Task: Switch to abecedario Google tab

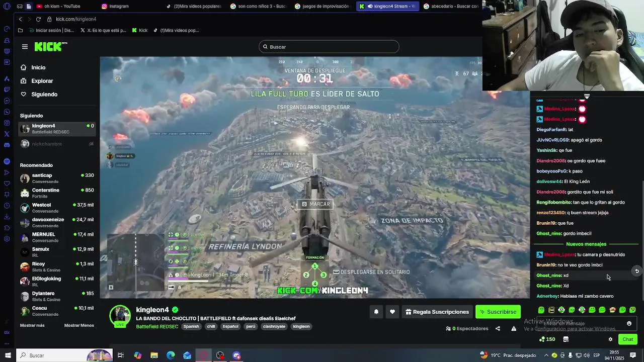Action: 451,6
